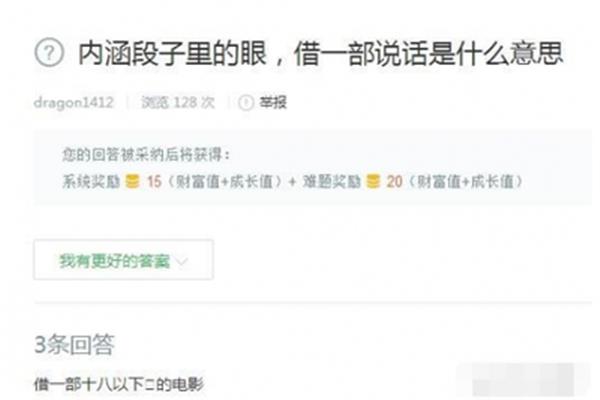Click the blurred thumbnail beside the first answer

pos(523,380)
